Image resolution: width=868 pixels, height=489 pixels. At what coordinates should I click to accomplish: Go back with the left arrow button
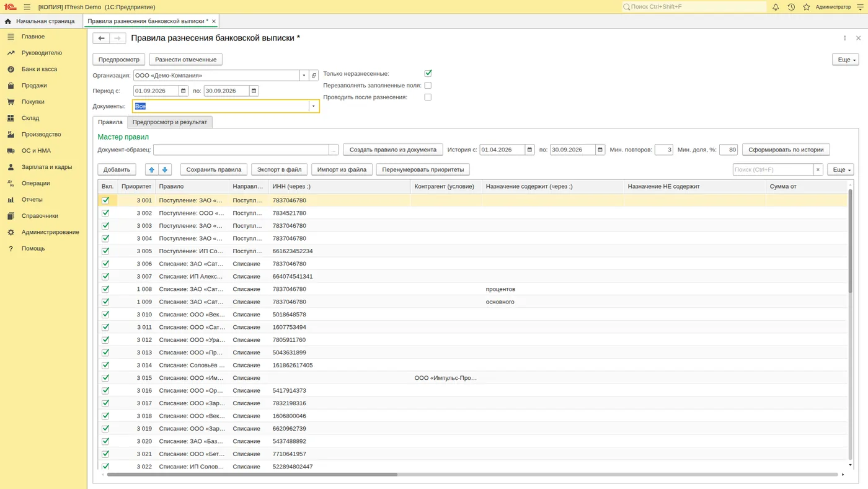pyautogui.click(x=101, y=38)
